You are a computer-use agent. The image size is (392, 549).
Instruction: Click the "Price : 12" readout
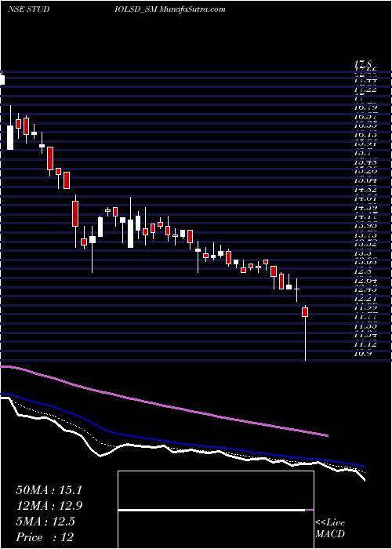click(45, 536)
